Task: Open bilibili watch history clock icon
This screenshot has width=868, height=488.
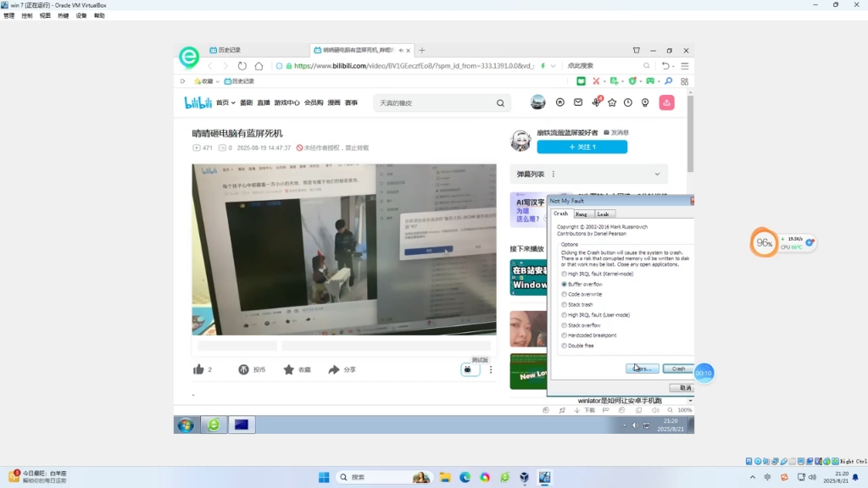Action: tap(628, 103)
